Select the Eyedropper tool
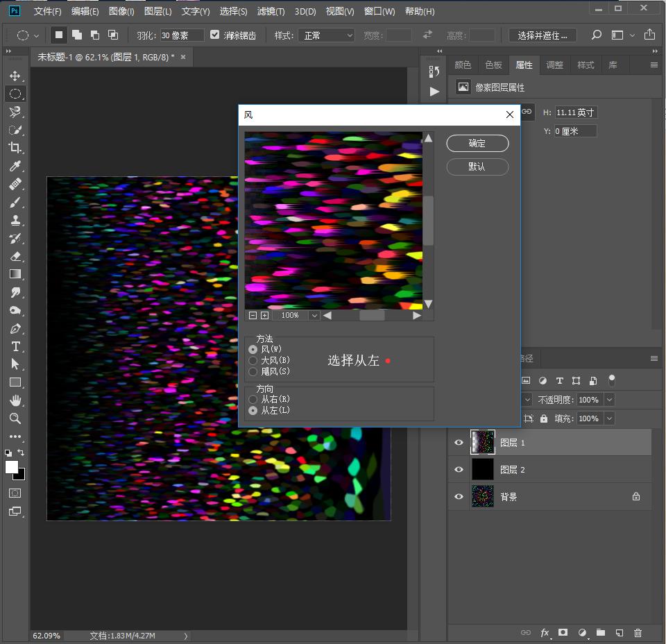 15,166
